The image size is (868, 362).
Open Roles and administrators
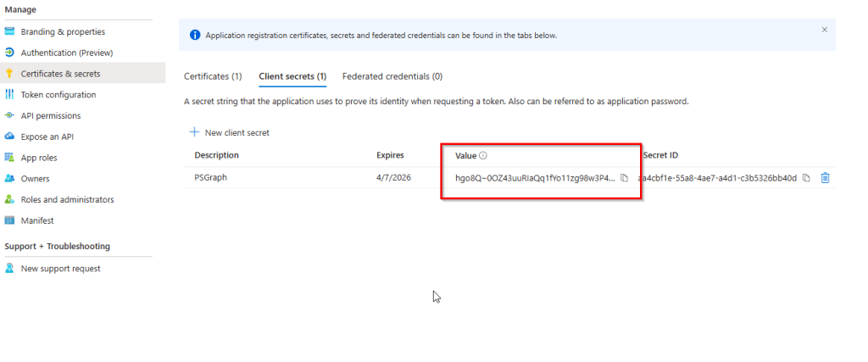point(67,200)
